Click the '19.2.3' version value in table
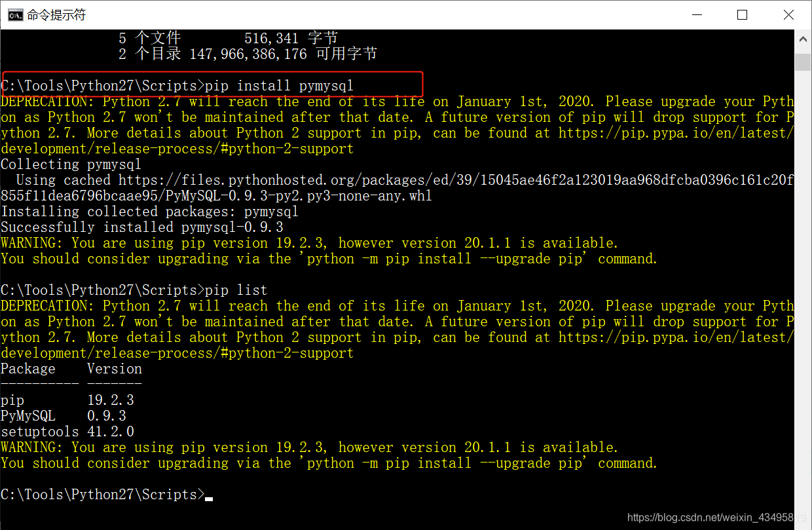Screen dimensions: 812x530 click(x=111, y=400)
